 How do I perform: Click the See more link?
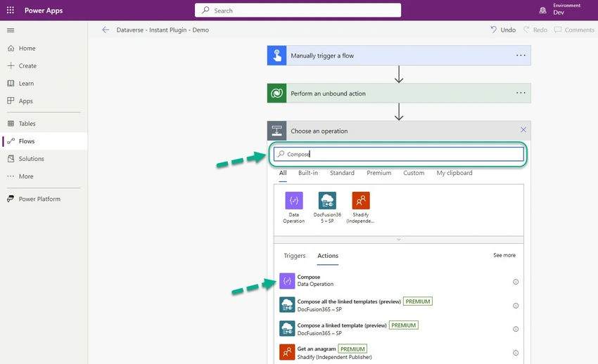(x=504, y=255)
